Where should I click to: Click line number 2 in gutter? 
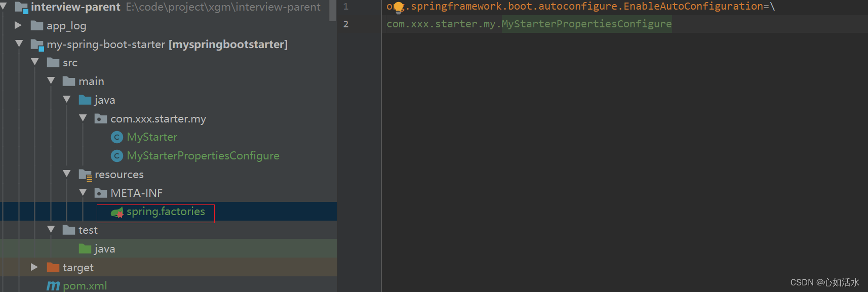(x=346, y=24)
